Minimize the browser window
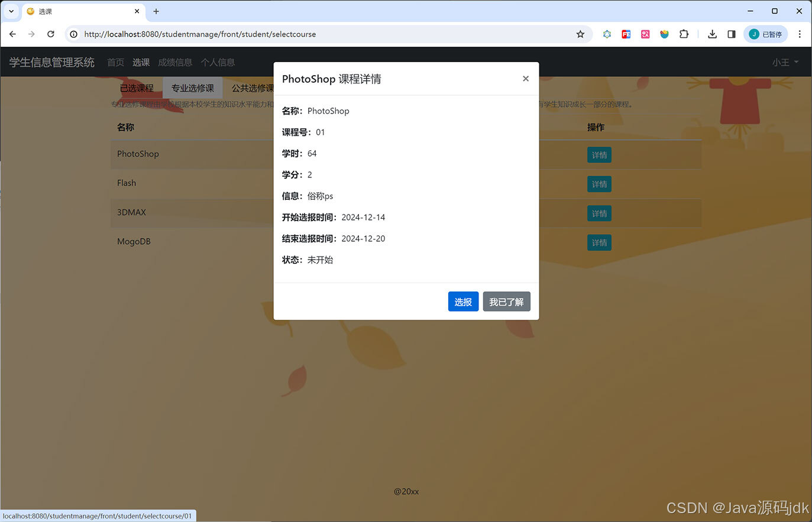The image size is (812, 522). (x=750, y=11)
